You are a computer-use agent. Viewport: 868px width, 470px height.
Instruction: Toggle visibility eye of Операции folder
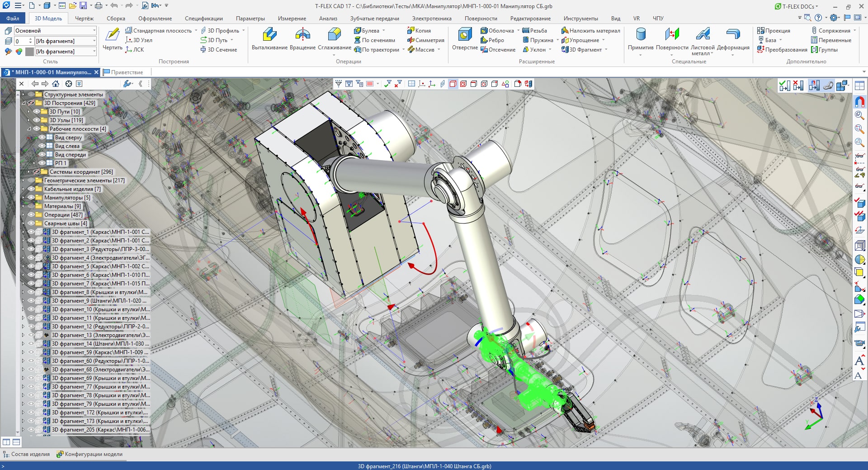click(31, 215)
